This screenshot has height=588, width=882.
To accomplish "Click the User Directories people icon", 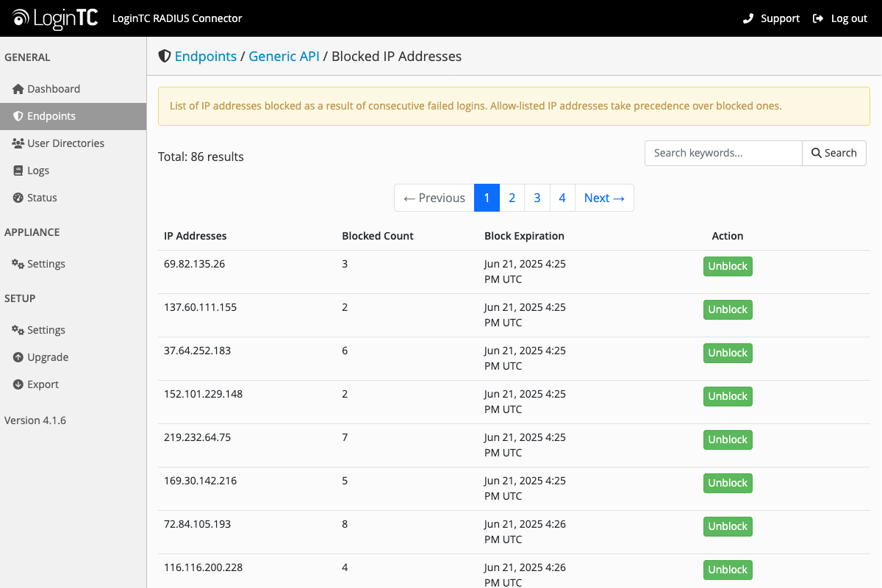I will [x=18, y=143].
